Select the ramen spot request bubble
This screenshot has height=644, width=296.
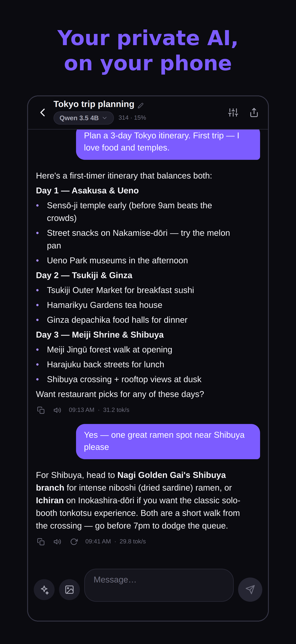[x=168, y=441]
